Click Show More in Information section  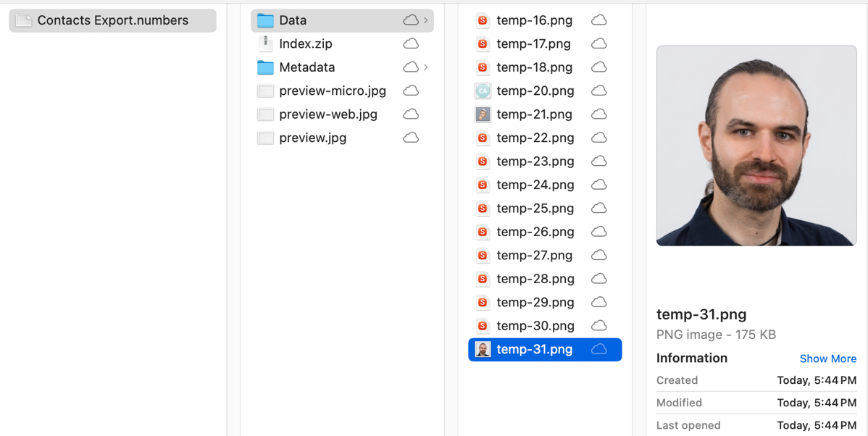[827, 359]
